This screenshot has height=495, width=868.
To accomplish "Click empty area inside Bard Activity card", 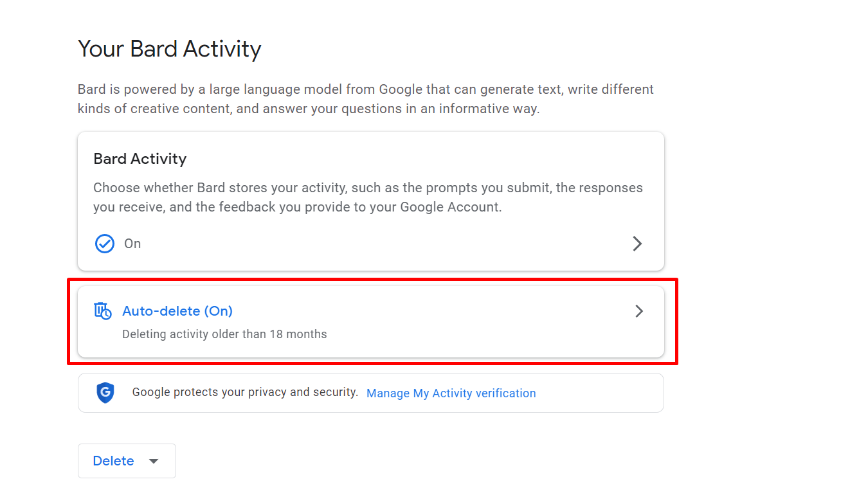I will [386, 244].
